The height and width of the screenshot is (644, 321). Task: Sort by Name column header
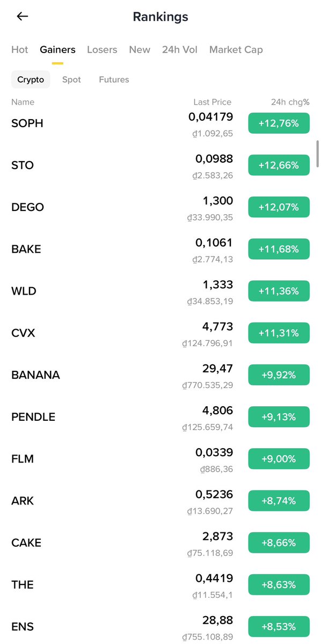23,102
